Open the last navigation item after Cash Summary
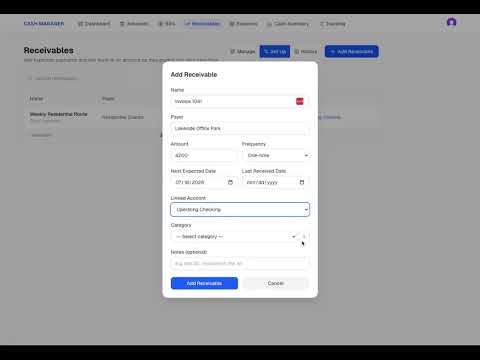This screenshot has height=360, width=480. (333, 24)
